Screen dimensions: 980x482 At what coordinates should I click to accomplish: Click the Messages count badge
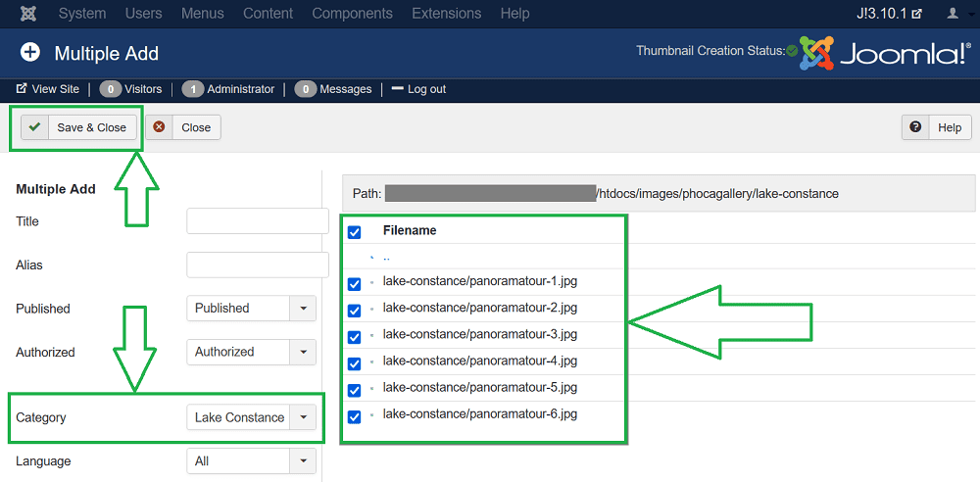(305, 89)
